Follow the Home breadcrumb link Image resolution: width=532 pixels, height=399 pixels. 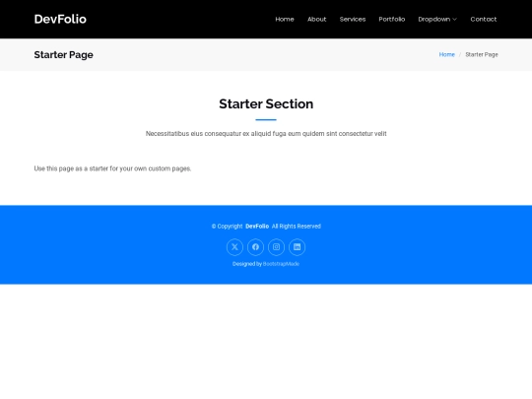(447, 54)
